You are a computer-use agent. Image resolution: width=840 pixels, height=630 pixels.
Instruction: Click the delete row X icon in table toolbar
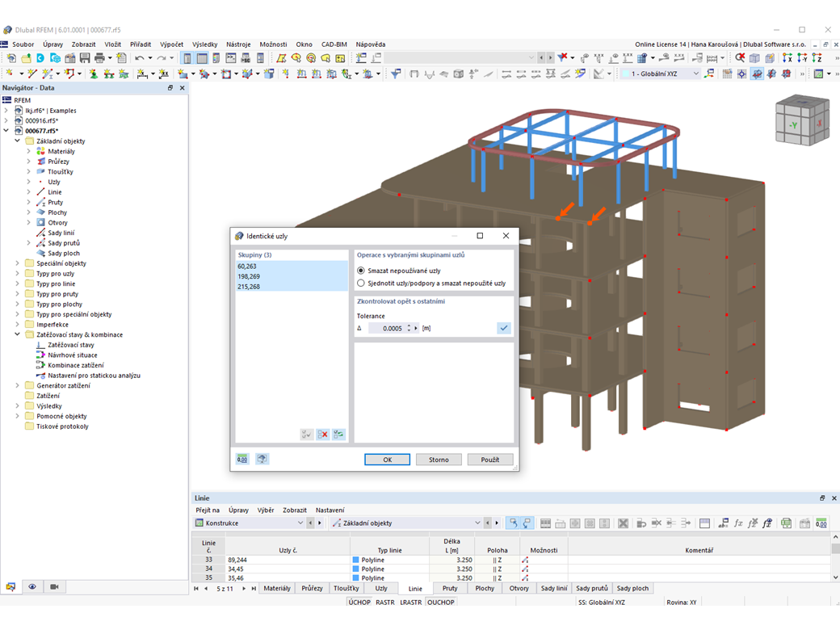point(623,523)
